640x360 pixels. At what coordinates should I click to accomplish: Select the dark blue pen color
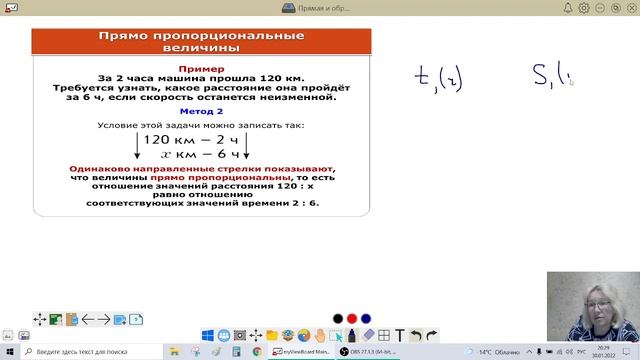[x=366, y=318]
